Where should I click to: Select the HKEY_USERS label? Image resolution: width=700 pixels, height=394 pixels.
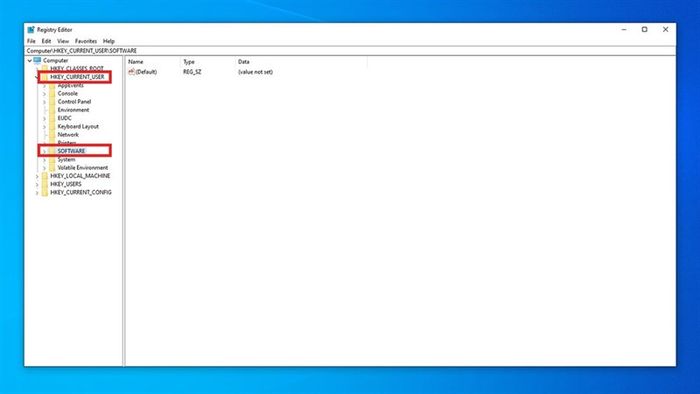pos(66,184)
